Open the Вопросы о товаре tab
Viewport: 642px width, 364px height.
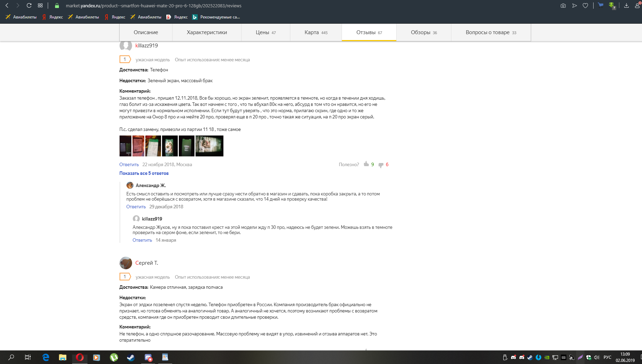click(491, 32)
